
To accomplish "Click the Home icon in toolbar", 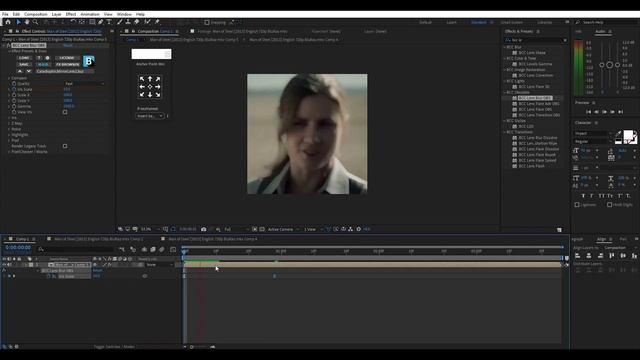I will coord(8,22).
